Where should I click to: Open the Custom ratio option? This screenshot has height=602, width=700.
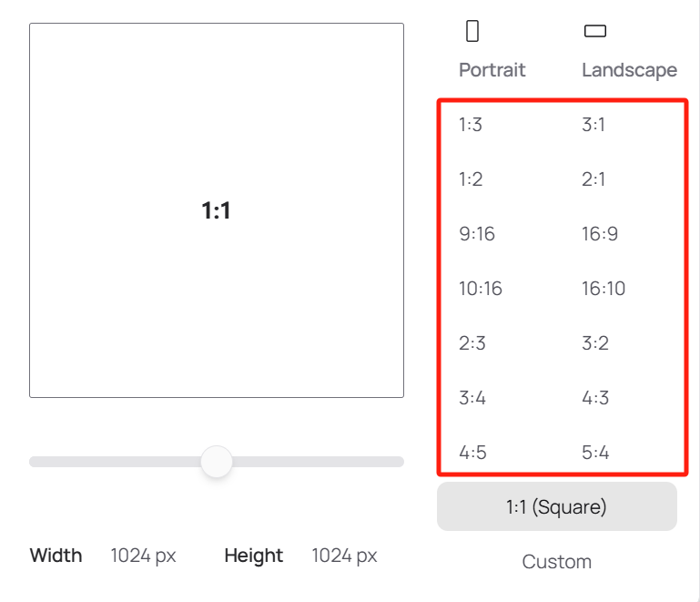coord(557,562)
